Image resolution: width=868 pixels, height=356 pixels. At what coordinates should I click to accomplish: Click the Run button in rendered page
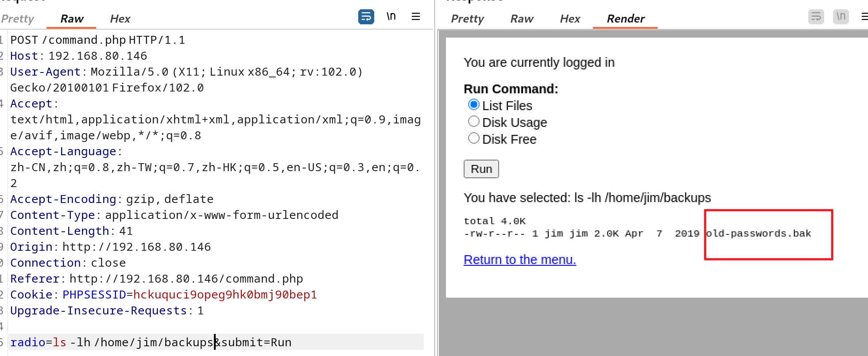[481, 169]
